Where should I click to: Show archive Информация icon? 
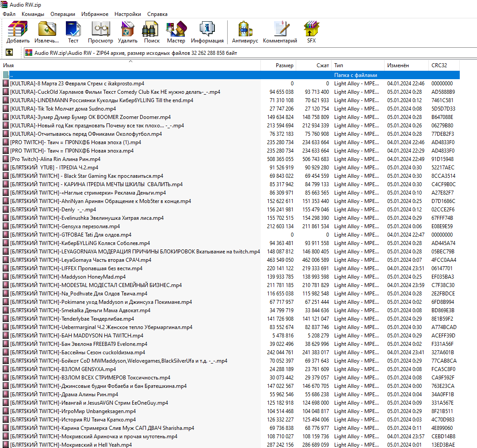pyautogui.click(x=207, y=32)
